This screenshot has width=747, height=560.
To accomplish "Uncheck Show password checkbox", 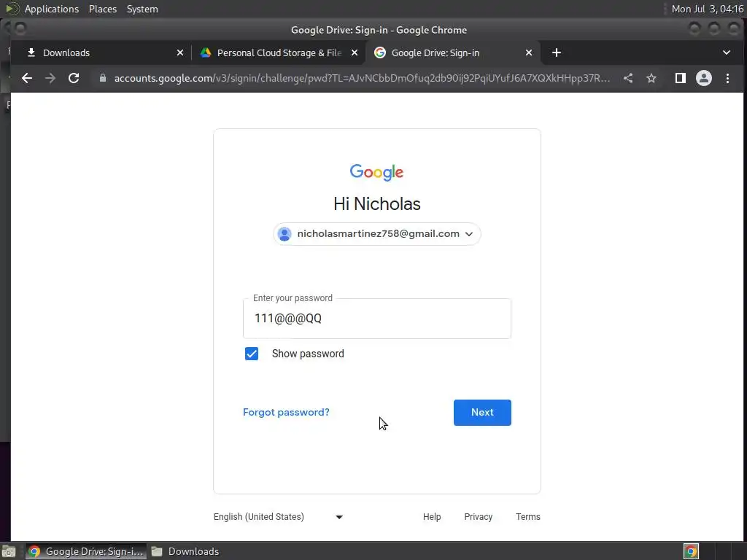I will (x=252, y=354).
